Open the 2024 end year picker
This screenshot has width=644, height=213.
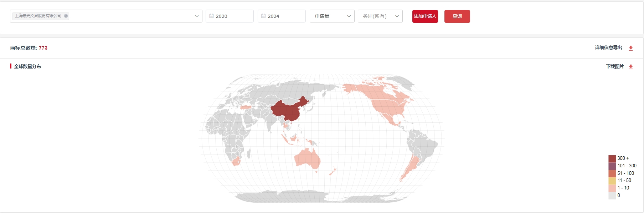pos(282,16)
